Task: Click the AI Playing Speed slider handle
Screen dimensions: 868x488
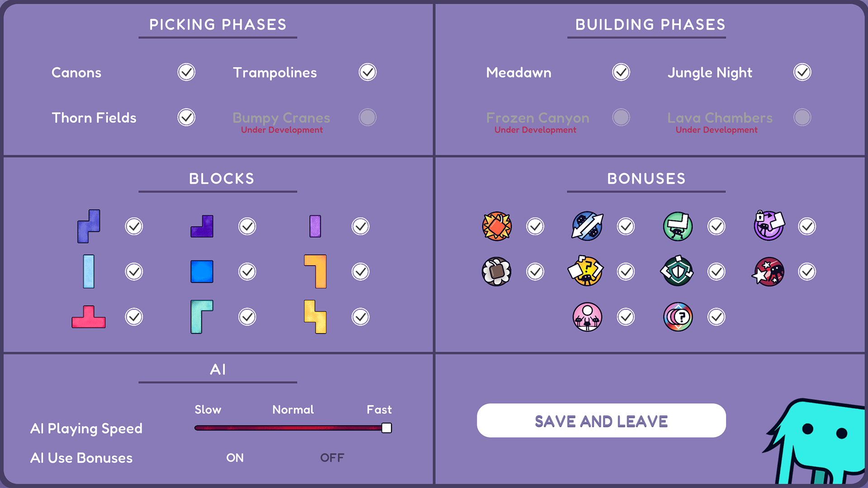Action: 387,428
